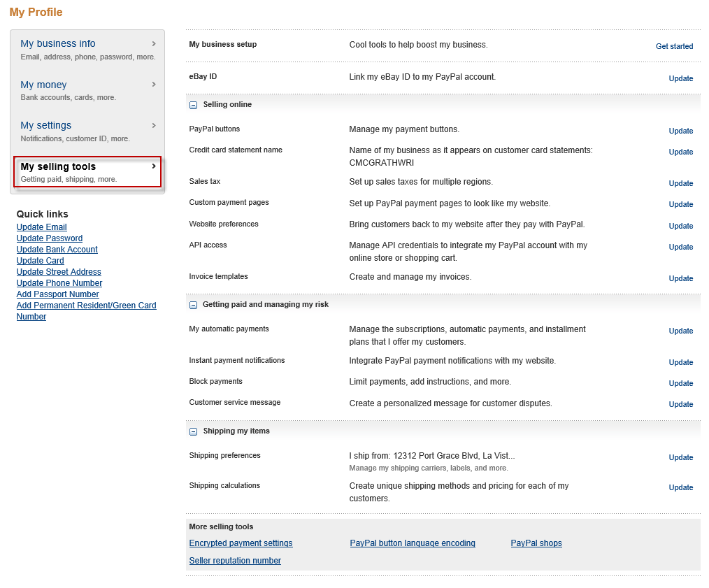Image resolution: width=709 pixels, height=588 pixels.
Task: Collapse the Shipping my items section
Action: (x=194, y=431)
